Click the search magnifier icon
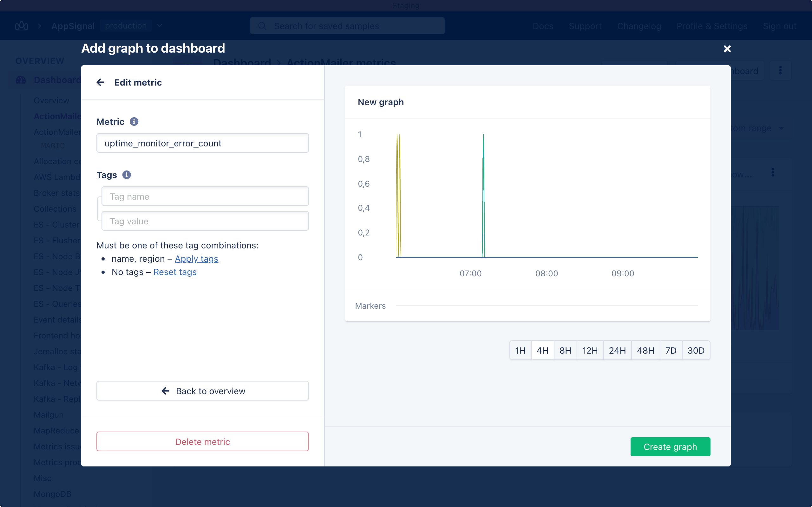 pyautogui.click(x=262, y=26)
